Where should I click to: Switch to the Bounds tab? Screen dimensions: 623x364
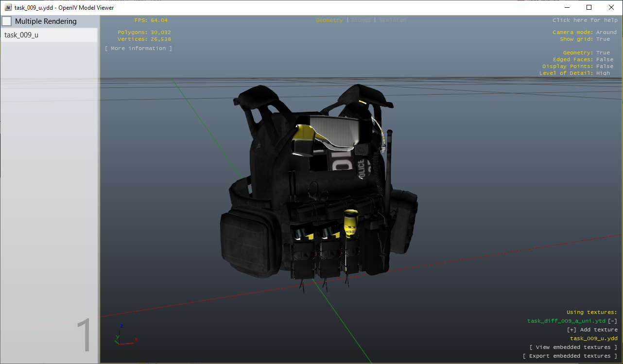(361, 20)
